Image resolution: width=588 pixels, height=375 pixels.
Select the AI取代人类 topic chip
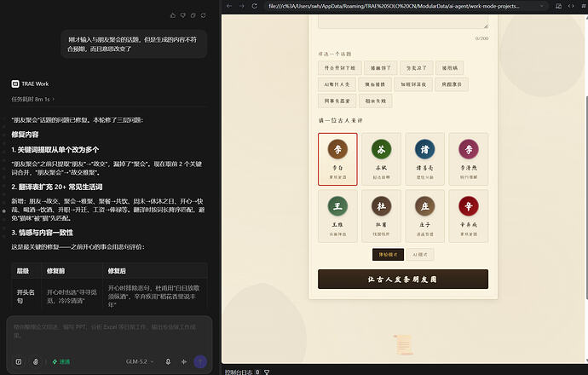pos(337,84)
